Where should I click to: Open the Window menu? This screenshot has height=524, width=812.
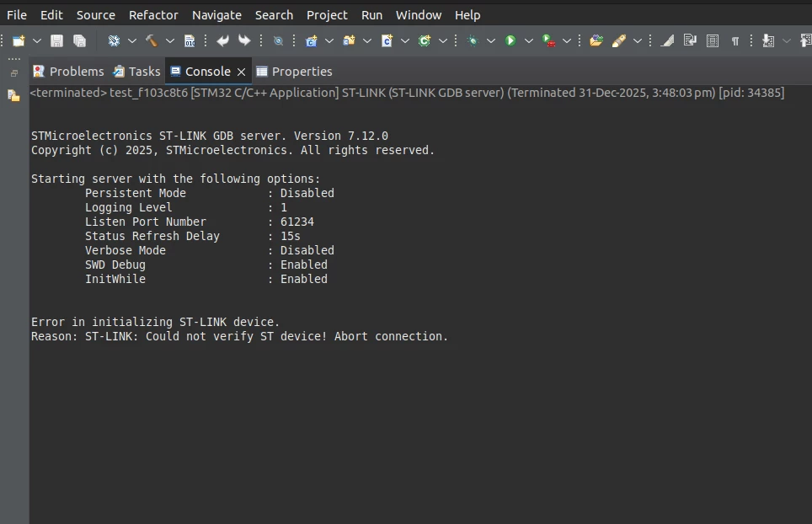[419, 15]
